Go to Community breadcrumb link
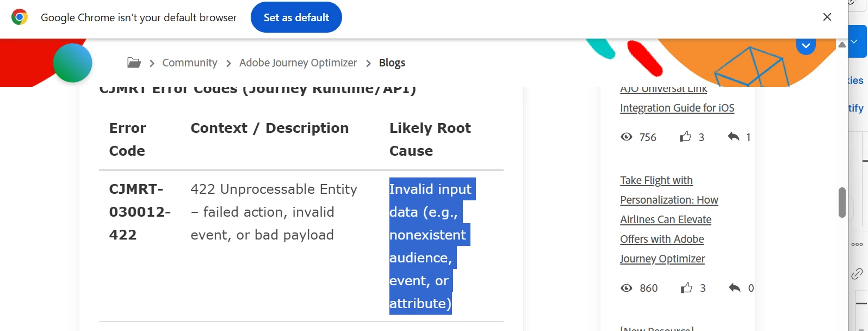 pos(190,63)
